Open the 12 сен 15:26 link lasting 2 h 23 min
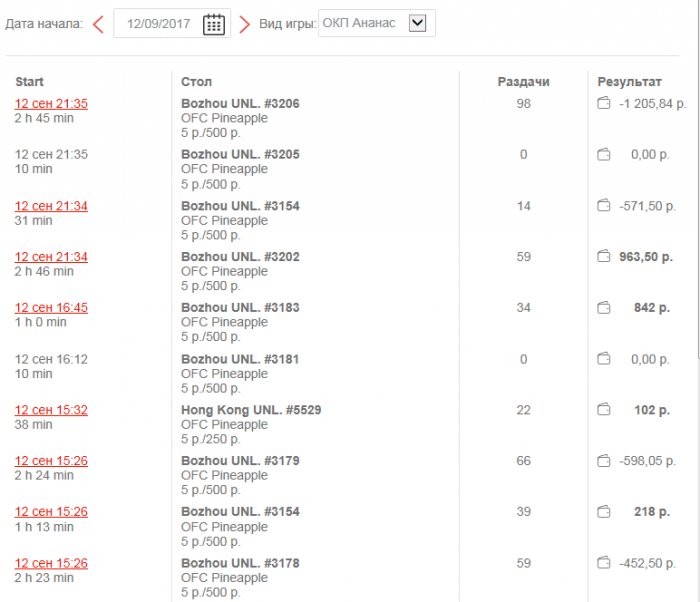 coord(51,563)
